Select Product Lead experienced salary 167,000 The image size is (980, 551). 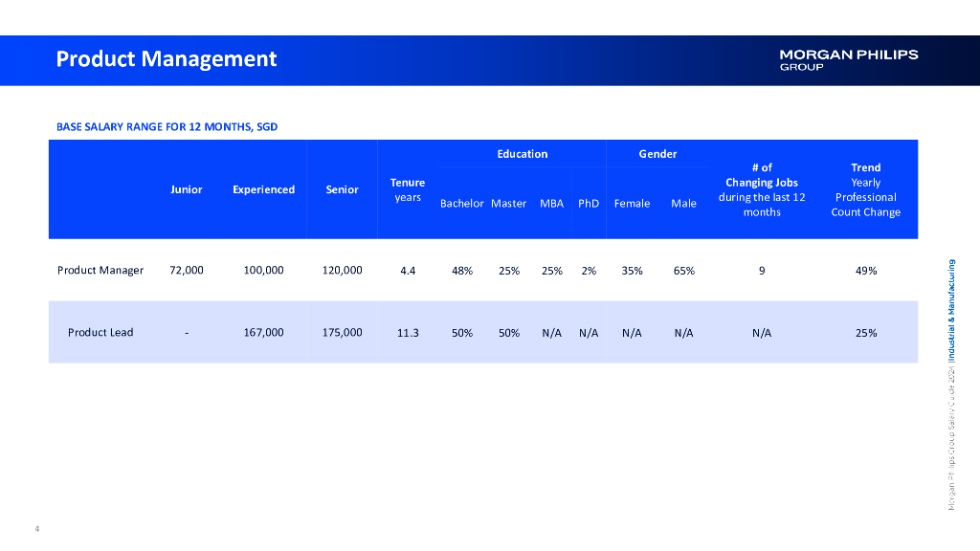(264, 332)
